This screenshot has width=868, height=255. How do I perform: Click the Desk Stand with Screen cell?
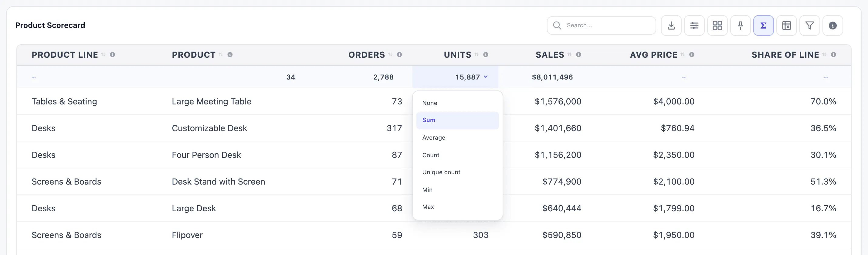pos(218,182)
